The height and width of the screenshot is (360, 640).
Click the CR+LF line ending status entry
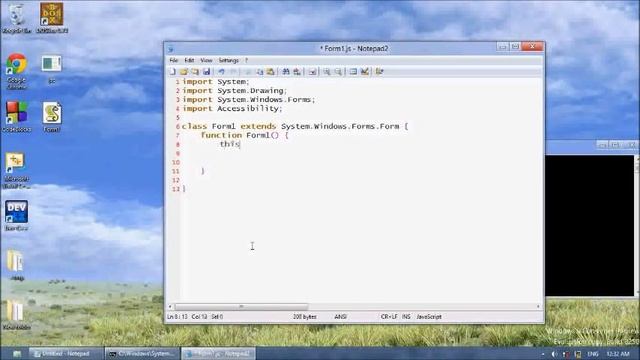pos(389,317)
